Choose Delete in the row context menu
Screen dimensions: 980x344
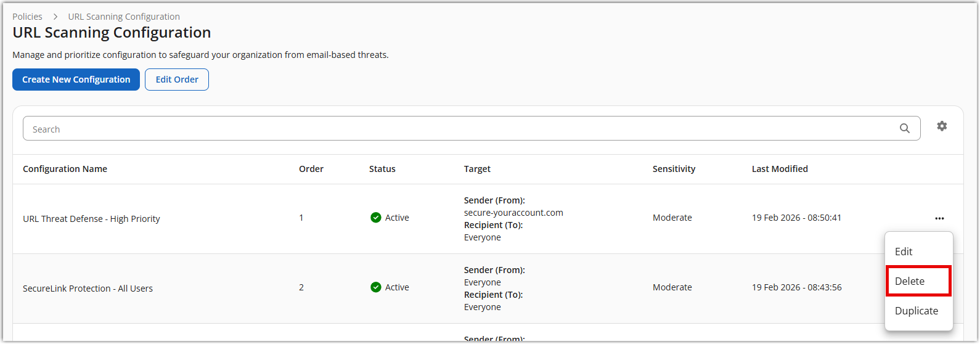click(x=910, y=281)
